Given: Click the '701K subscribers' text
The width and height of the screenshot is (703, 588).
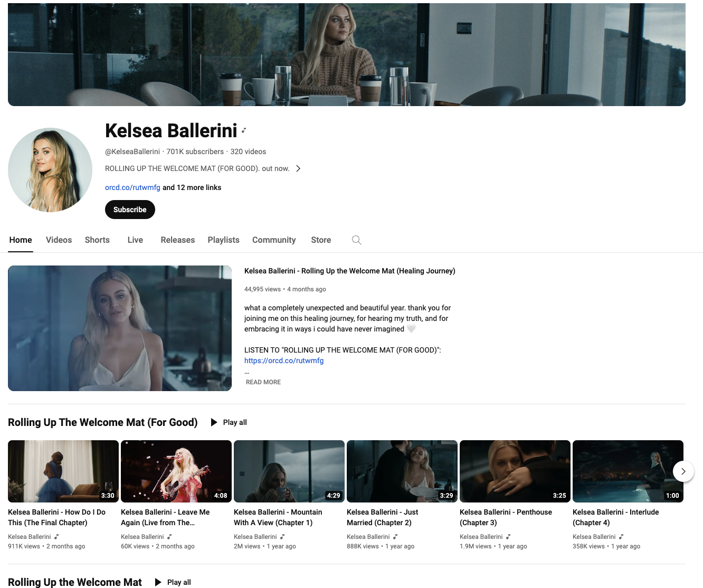Looking at the screenshot, I should pos(195,151).
